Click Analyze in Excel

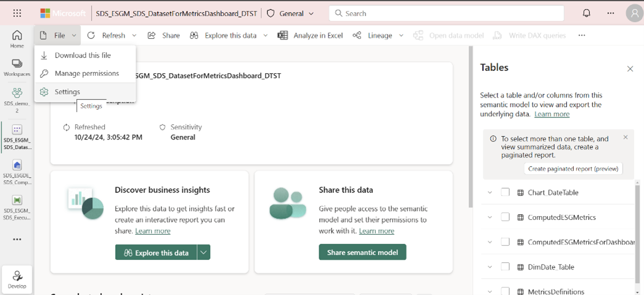(311, 35)
